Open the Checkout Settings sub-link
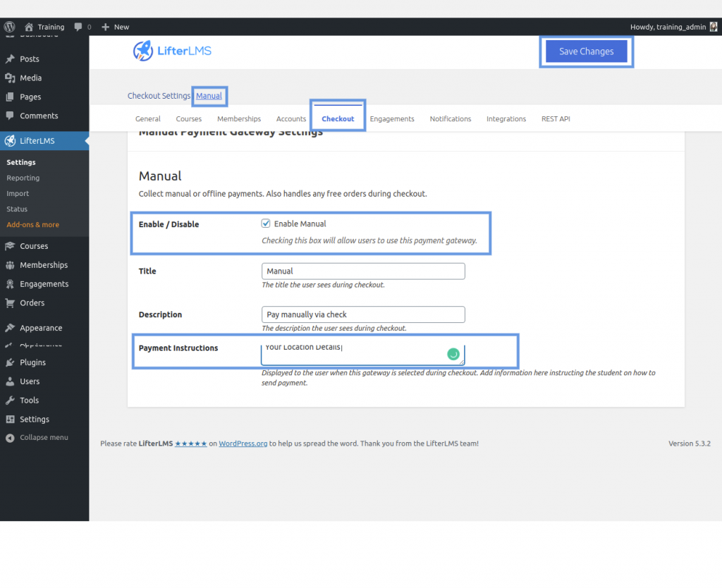The height and width of the screenshot is (588, 722). [159, 96]
